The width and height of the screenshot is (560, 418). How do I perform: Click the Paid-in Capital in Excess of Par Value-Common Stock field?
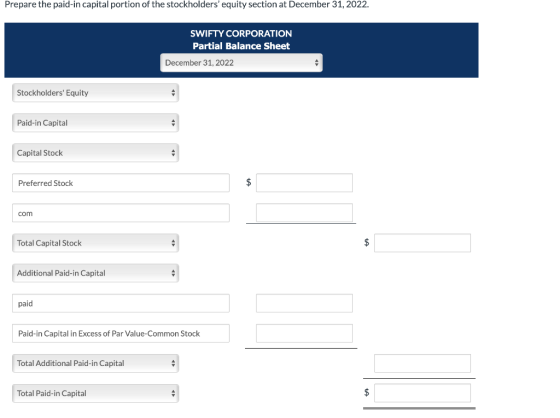tap(121, 333)
